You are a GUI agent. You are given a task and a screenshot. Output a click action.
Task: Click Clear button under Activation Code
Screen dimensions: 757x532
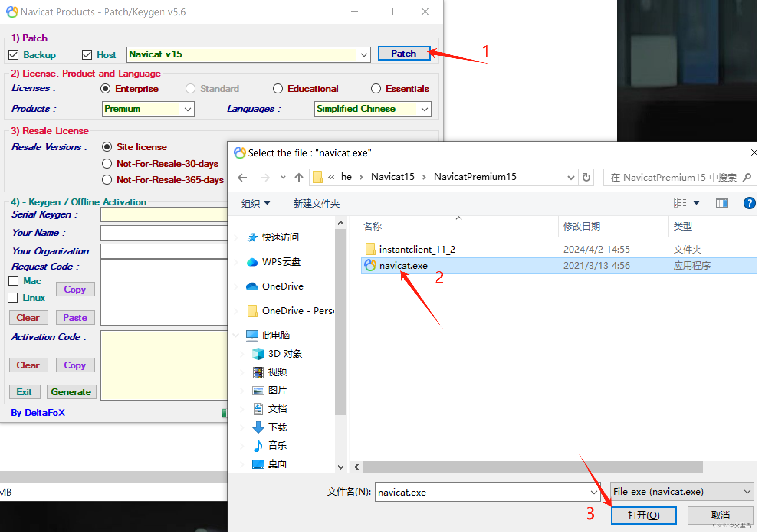click(x=28, y=365)
